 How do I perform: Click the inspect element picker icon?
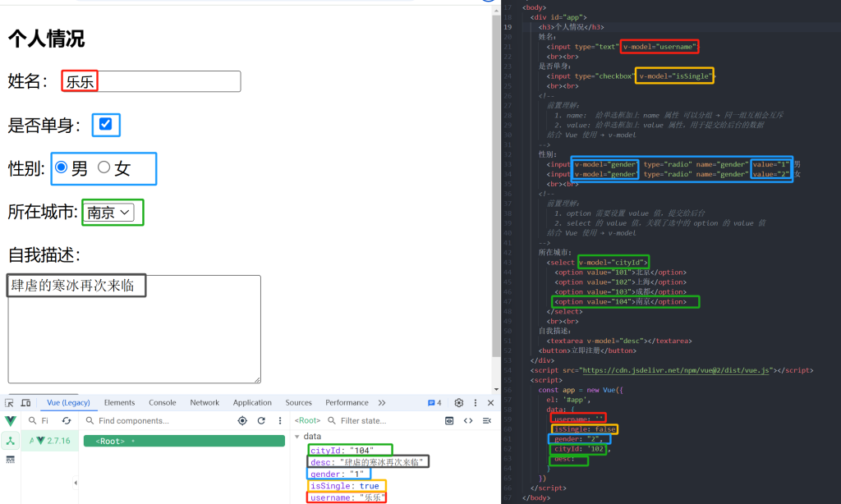click(x=9, y=403)
